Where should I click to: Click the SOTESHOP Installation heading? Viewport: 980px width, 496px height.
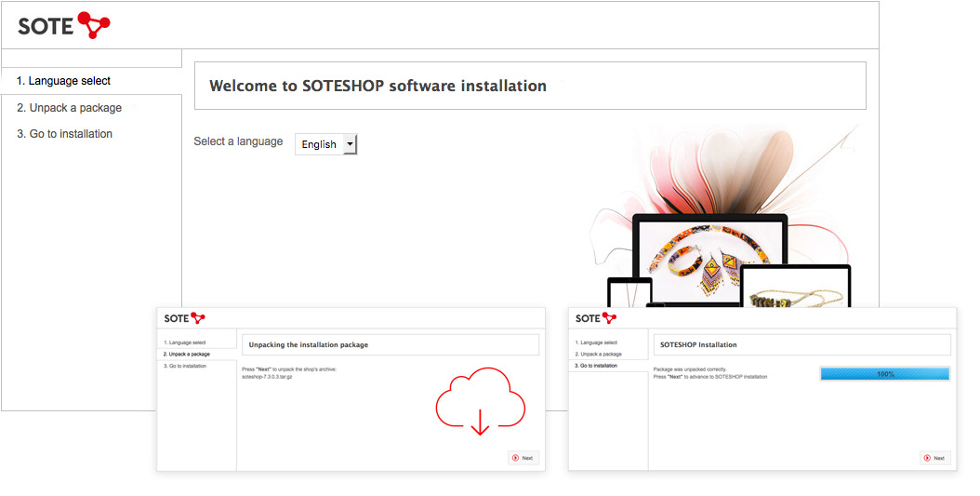(x=698, y=344)
